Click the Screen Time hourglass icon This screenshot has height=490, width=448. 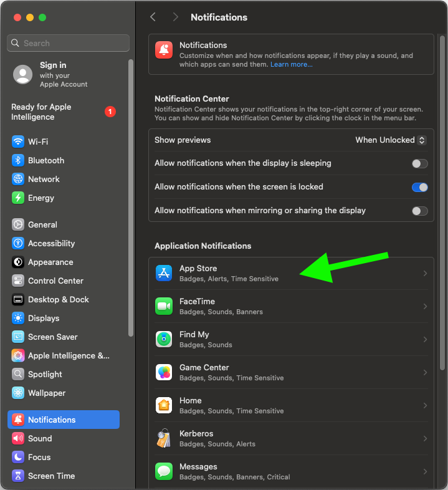tap(18, 476)
